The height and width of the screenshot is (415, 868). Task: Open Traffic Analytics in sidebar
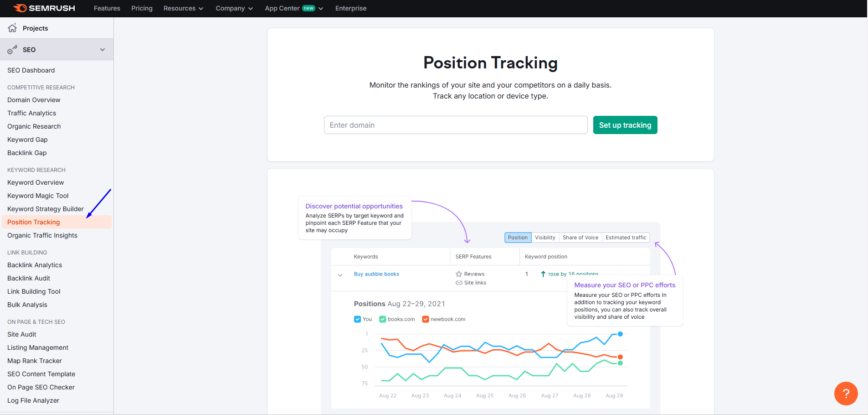[x=32, y=113]
